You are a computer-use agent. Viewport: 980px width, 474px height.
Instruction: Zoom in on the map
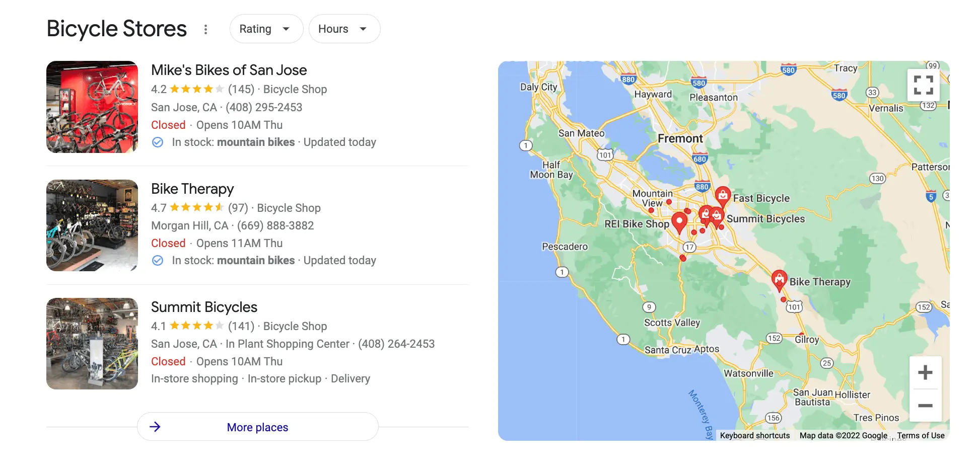coord(925,372)
